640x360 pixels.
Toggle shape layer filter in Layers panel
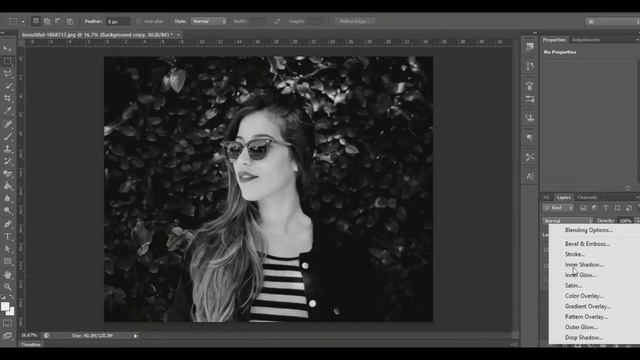[618, 208]
